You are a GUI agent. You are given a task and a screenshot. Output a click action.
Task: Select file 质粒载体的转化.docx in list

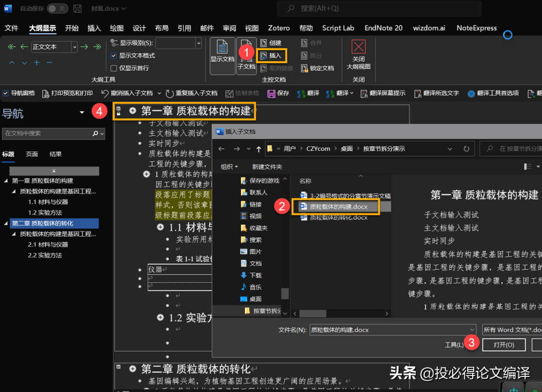pos(338,218)
